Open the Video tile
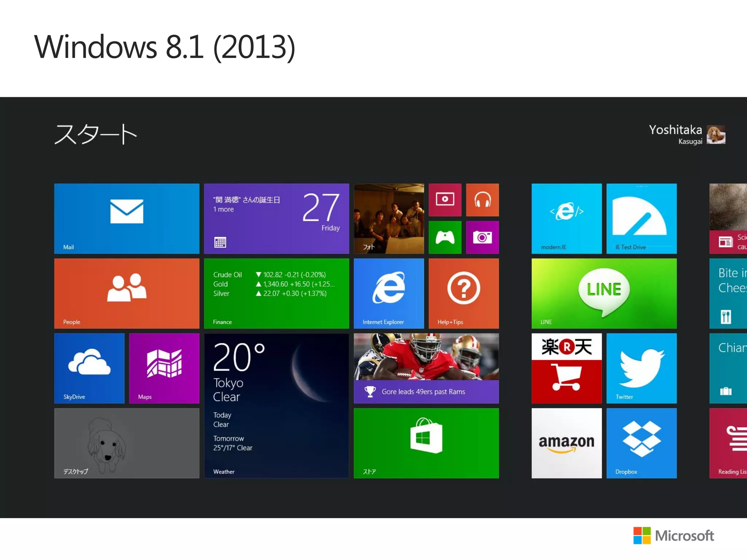Viewport: 747px width, 560px height. (x=445, y=200)
